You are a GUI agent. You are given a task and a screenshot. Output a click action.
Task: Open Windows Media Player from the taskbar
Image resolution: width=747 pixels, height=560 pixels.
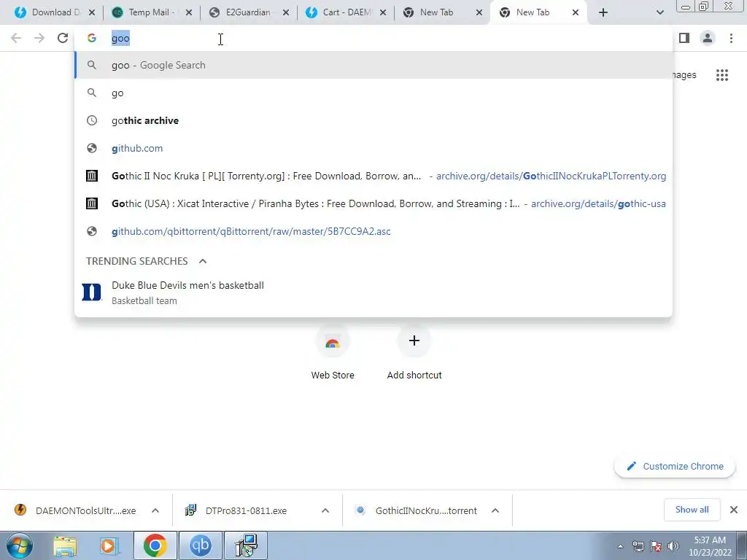tap(109, 545)
